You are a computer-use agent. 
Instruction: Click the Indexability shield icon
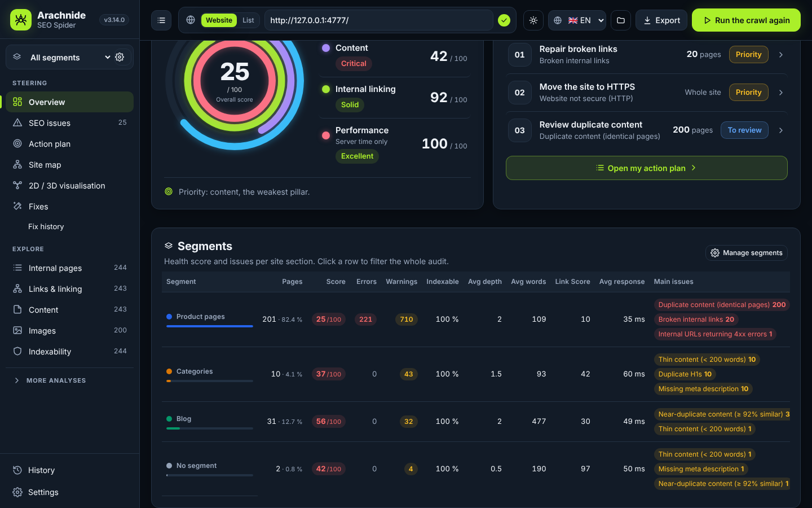pyautogui.click(x=17, y=351)
